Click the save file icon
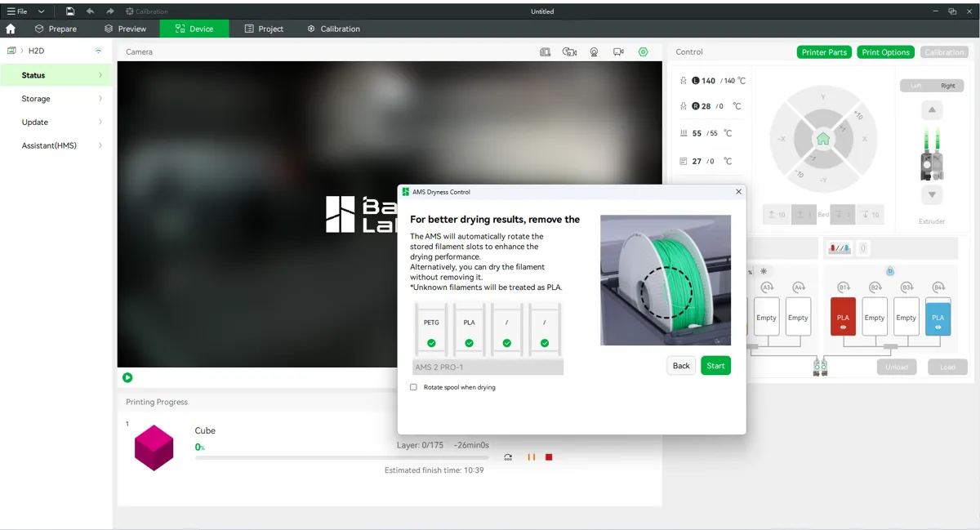 coord(70,11)
